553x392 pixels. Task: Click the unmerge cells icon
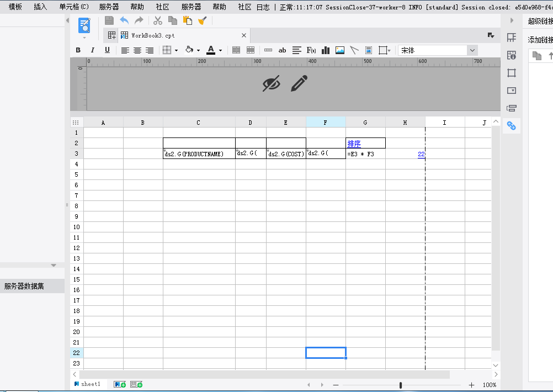(x=251, y=50)
